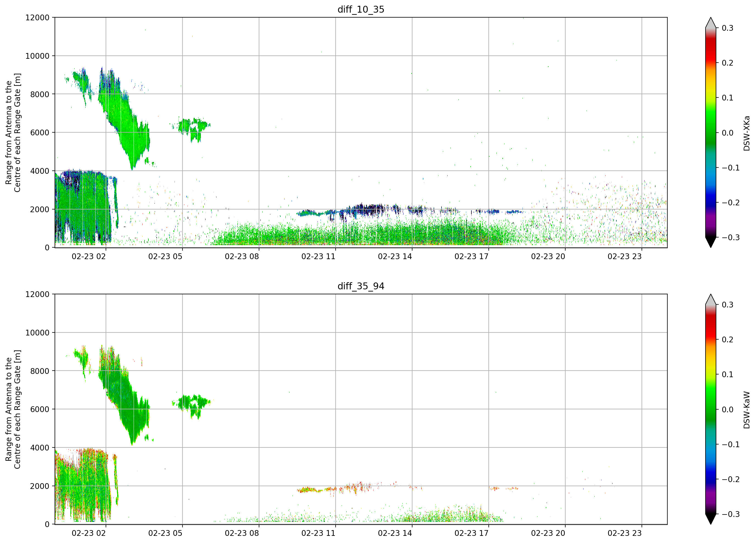Viewport: 756px width, 543px height.
Task: Click the DSW-XKa rainbow colorbar
Action: click(711, 132)
